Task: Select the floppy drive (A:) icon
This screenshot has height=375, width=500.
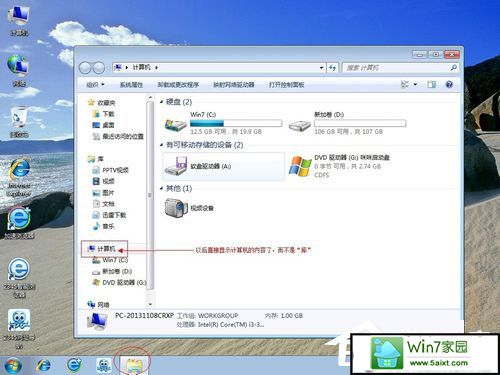Action: coord(176,166)
